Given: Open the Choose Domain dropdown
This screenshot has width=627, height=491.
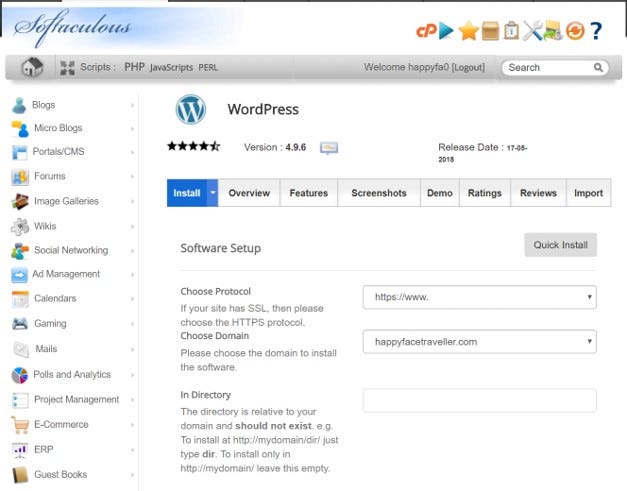Looking at the screenshot, I should pyautogui.click(x=479, y=341).
